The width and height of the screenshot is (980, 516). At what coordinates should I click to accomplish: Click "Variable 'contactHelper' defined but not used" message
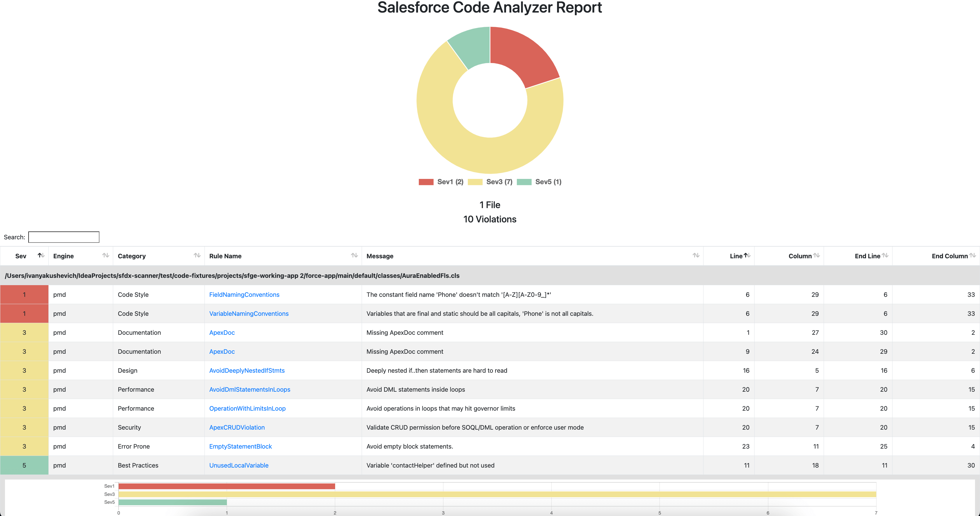pyautogui.click(x=430, y=465)
